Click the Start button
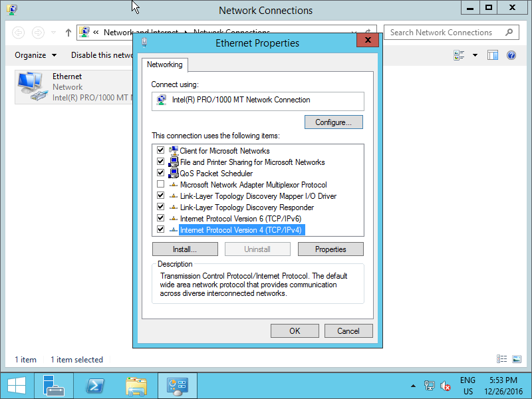Image resolution: width=532 pixels, height=399 pixels. (16, 386)
